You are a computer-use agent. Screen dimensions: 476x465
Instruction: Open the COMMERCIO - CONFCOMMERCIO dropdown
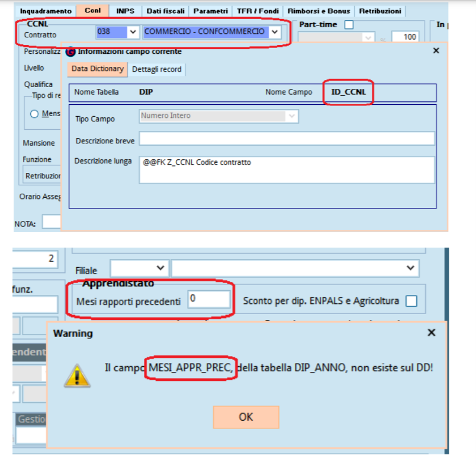[275, 32]
